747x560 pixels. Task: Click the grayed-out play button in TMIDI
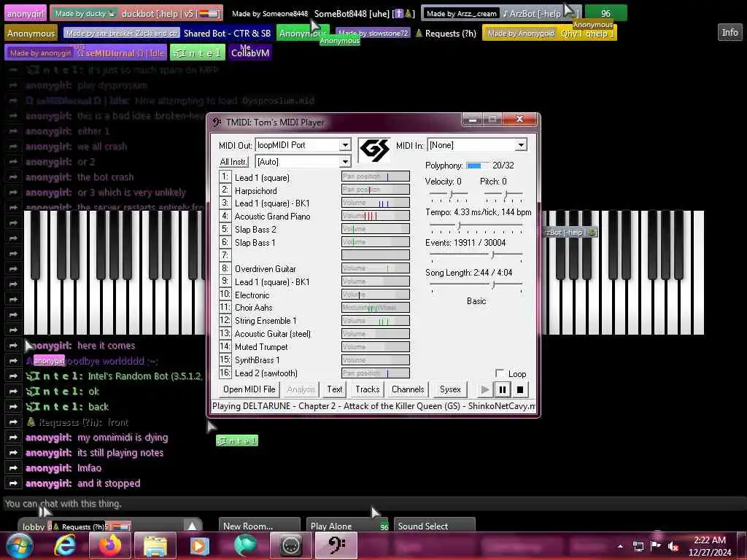485,389
